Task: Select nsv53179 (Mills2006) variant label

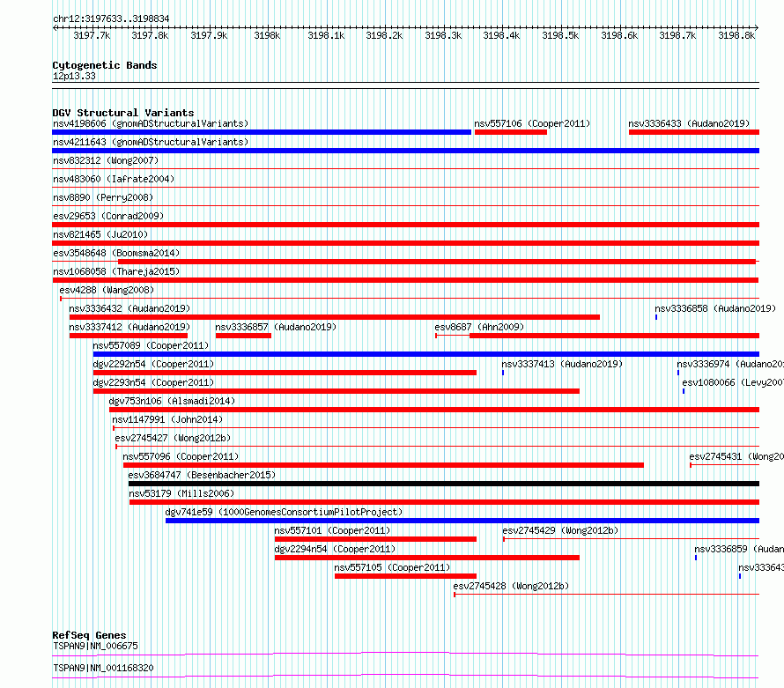Action: pyautogui.click(x=181, y=493)
